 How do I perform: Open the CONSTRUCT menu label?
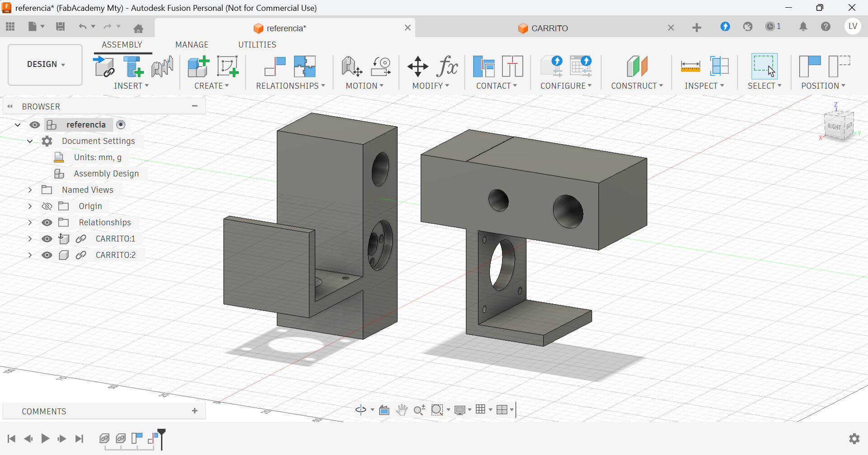click(636, 86)
